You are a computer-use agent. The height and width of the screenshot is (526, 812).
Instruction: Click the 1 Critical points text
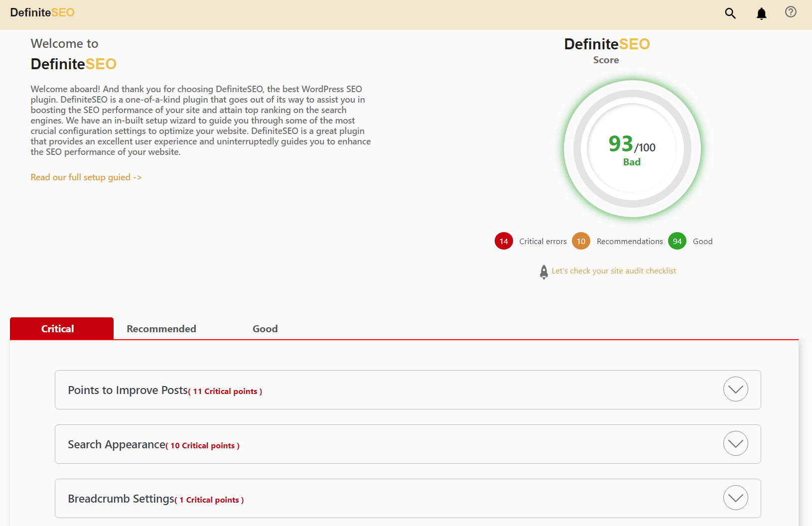click(x=209, y=500)
